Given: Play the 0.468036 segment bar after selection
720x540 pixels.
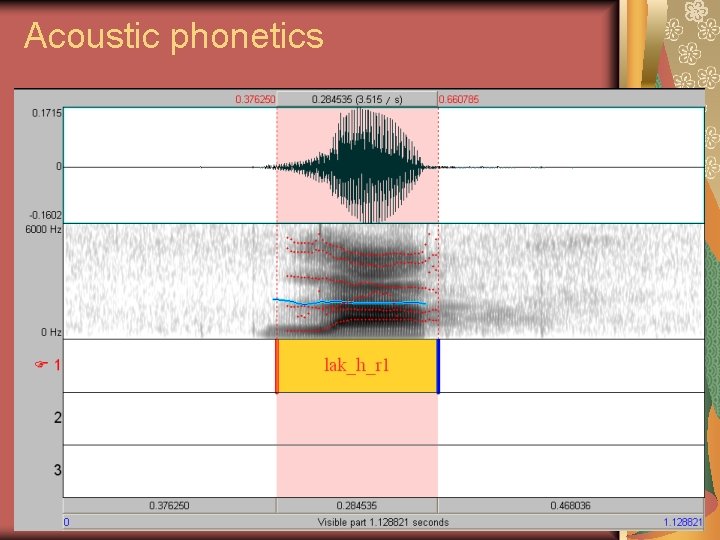Looking at the screenshot, I should 571,506.
